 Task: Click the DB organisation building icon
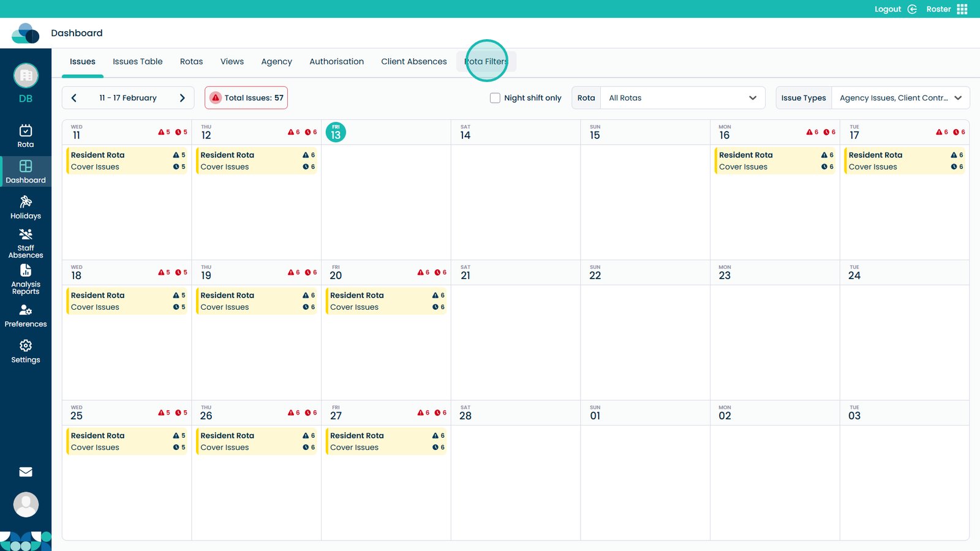[x=26, y=75]
